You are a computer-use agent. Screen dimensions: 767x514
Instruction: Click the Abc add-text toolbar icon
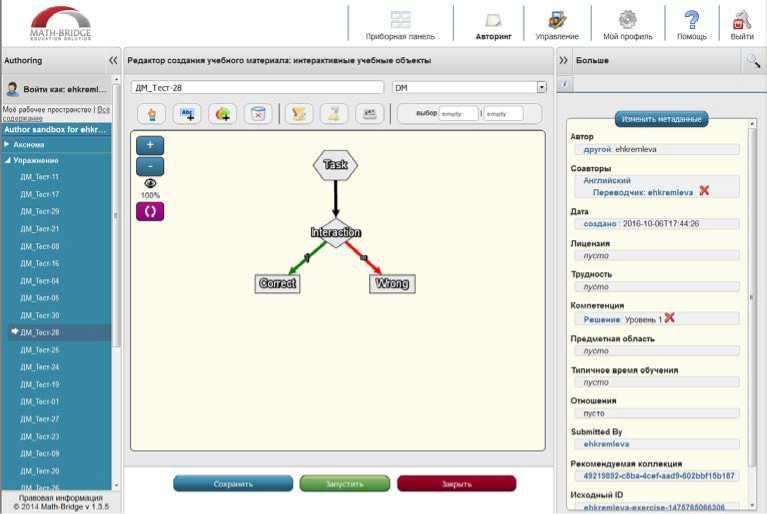pos(187,114)
